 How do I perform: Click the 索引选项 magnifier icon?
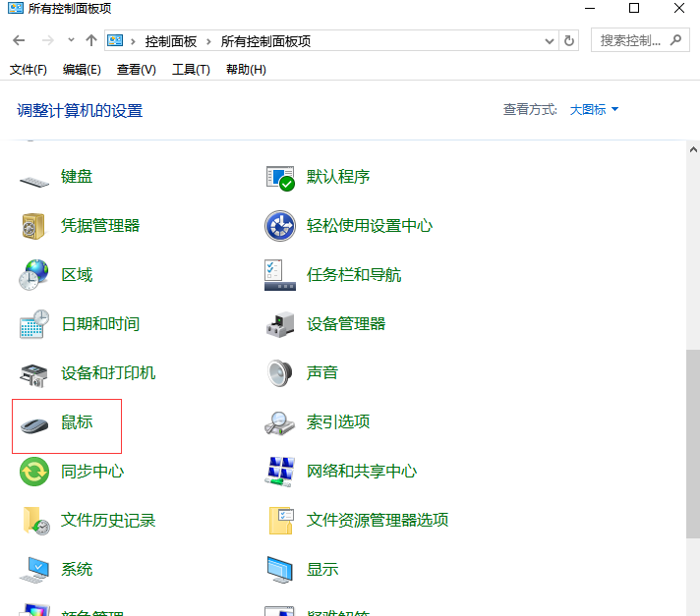[279, 422]
